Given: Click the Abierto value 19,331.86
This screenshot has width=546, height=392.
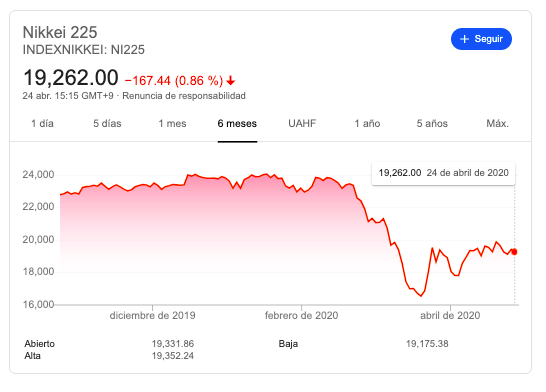Looking at the screenshot, I should tap(173, 344).
